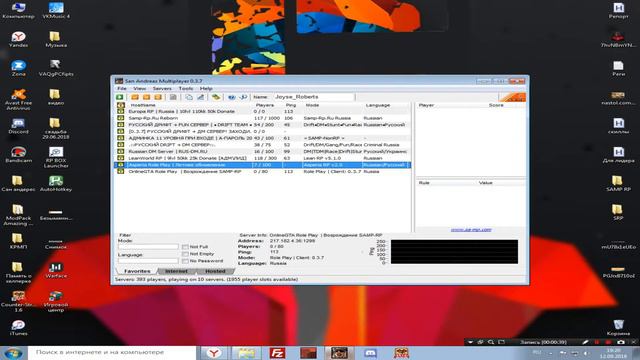Switch to the Internet tab
The width and height of the screenshot is (640, 360).
click(x=176, y=271)
